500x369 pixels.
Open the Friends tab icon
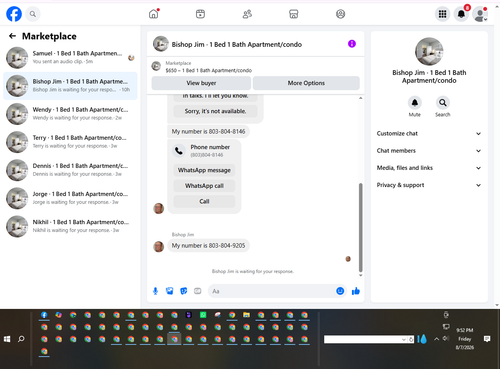click(247, 14)
